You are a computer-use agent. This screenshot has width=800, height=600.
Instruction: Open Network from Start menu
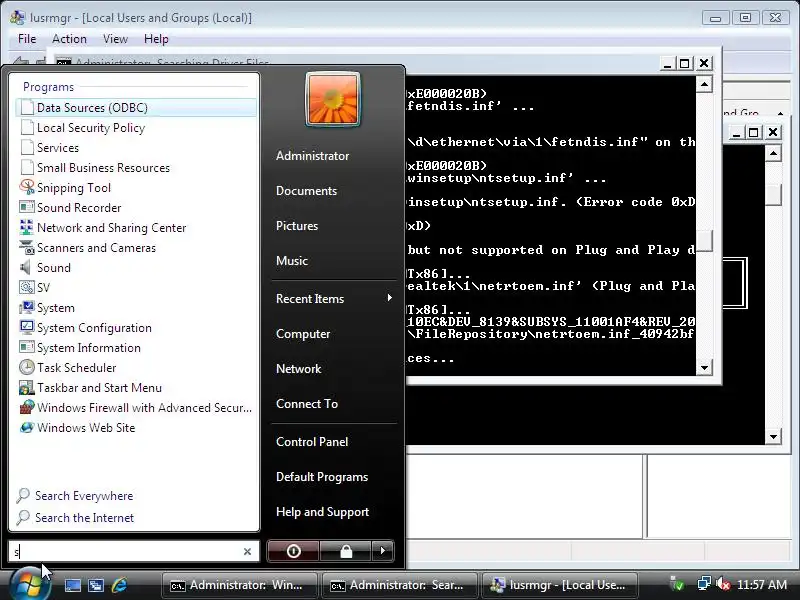point(298,368)
